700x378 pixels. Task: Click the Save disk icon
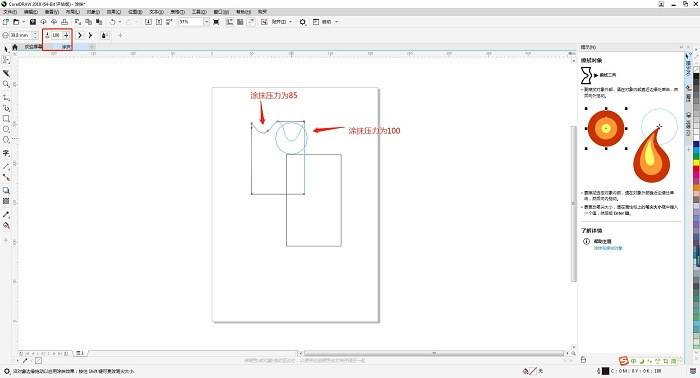pos(33,21)
